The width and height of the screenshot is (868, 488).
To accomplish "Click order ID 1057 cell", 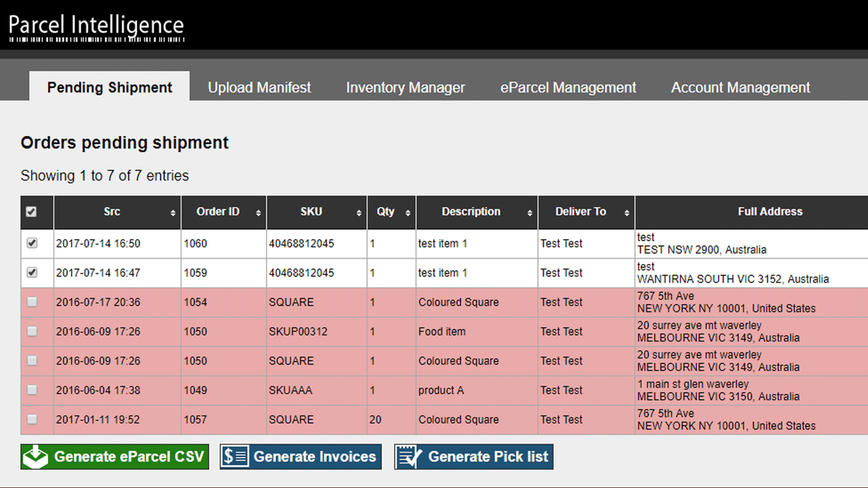I will point(224,420).
